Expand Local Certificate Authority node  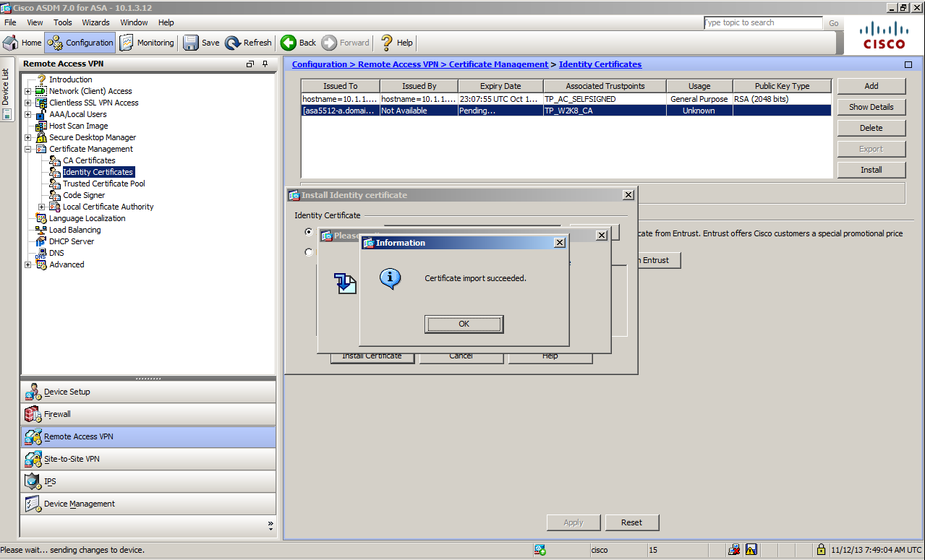(x=42, y=207)
